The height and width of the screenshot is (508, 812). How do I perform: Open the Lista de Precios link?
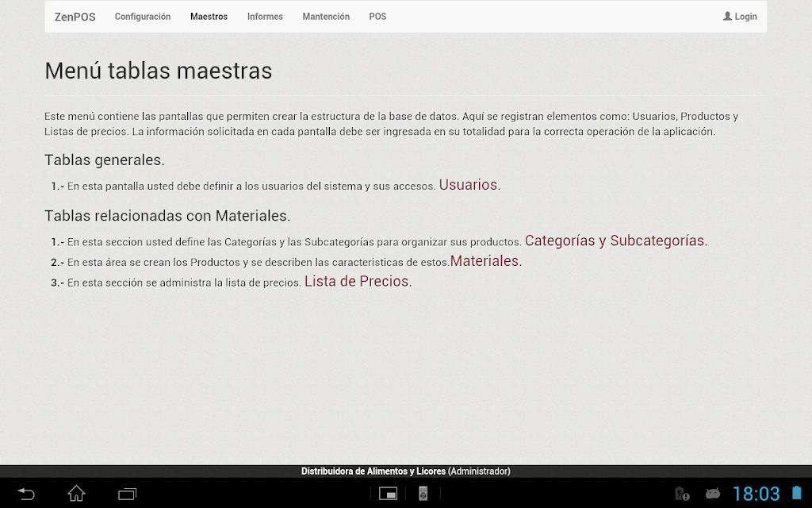[358, 281]
